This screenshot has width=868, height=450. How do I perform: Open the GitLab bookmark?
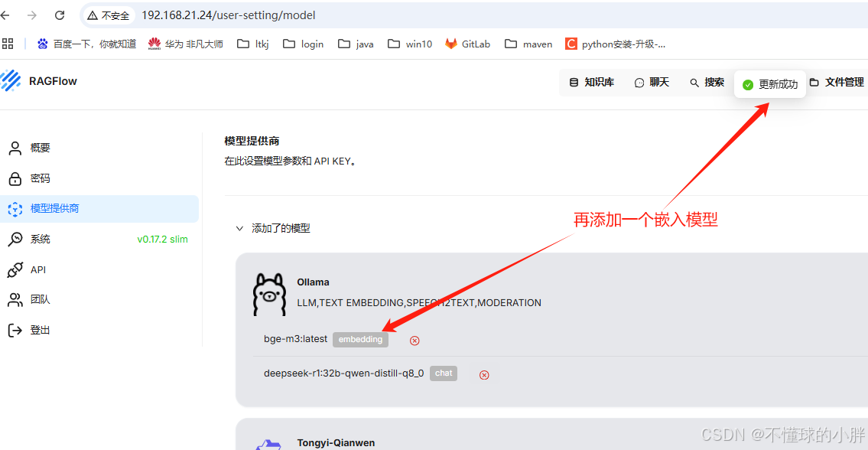point(468,44)
